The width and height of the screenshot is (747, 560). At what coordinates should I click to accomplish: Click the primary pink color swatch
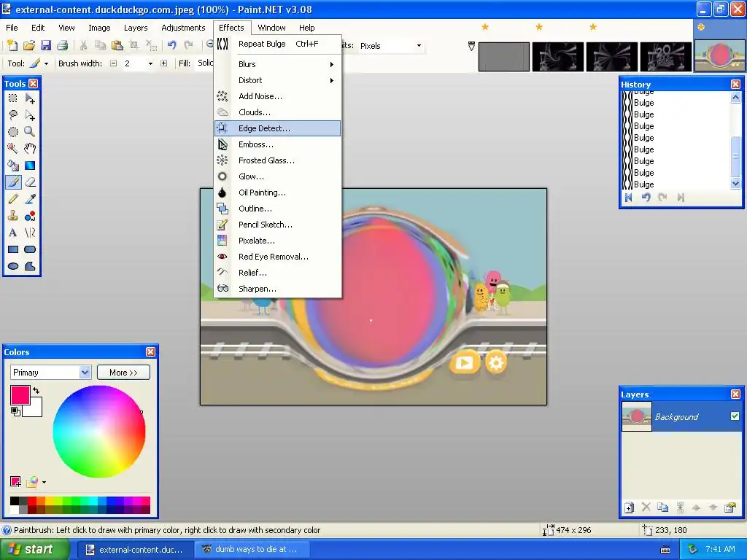coord(20,394)
